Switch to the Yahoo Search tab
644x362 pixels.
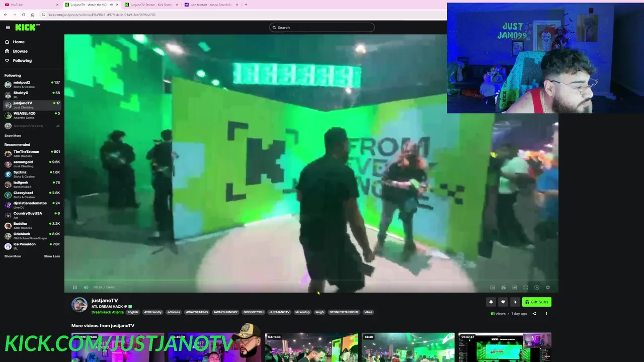pos(210,5)
